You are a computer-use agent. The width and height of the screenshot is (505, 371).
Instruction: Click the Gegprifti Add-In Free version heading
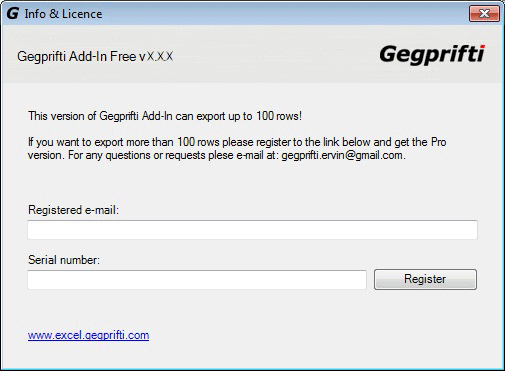coord(95,56)
